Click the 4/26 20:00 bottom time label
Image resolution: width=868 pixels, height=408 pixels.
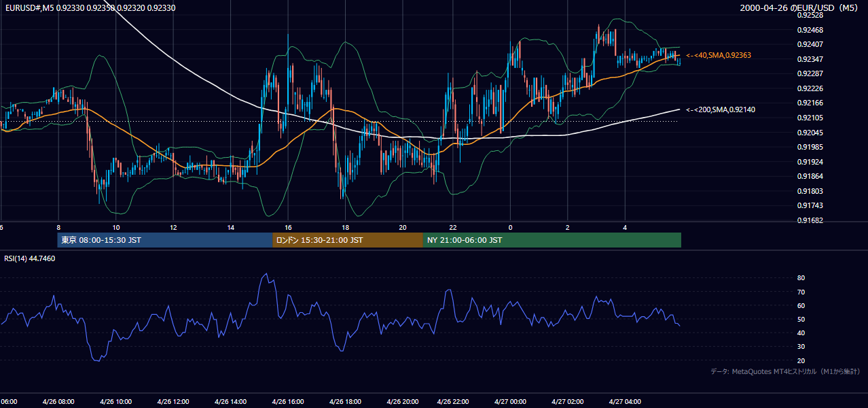(x=403, y=401)
